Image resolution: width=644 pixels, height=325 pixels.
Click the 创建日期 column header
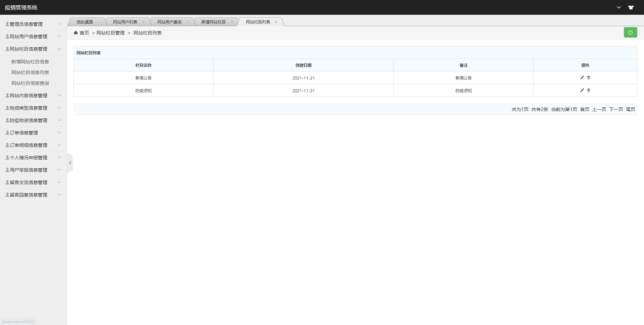(x=304, y=65)
